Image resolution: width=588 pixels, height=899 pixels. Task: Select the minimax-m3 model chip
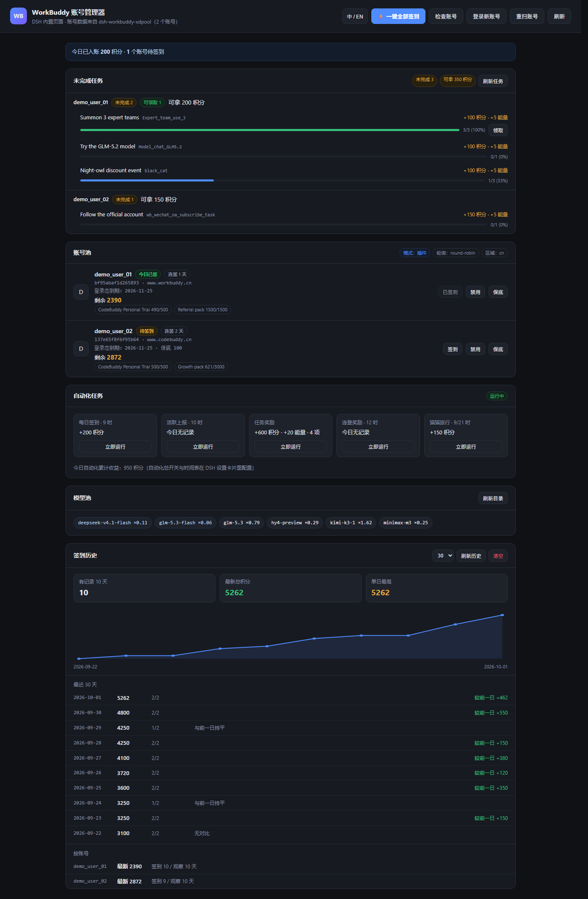pos(405,523)
